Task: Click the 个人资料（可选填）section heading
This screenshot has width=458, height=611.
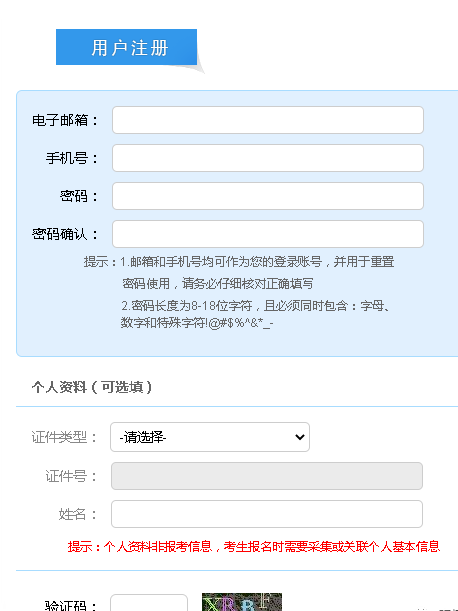Action: [x=92, y=387]
